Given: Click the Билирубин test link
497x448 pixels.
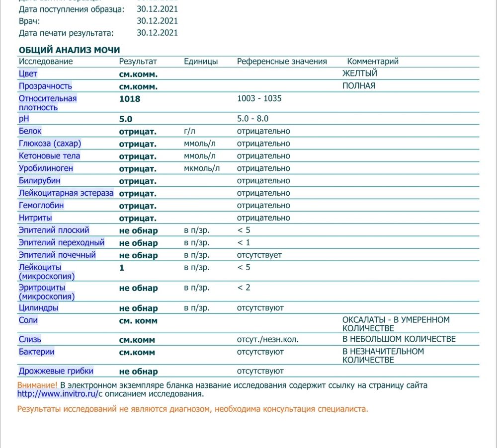Looking at the screenshot, I should (x=39, y=181).
